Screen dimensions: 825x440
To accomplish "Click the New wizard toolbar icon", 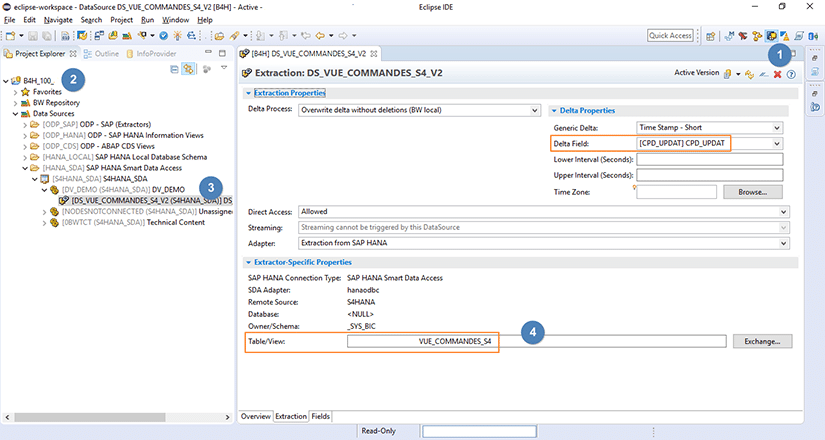I will pyautogui.click(x=10, y=36).
